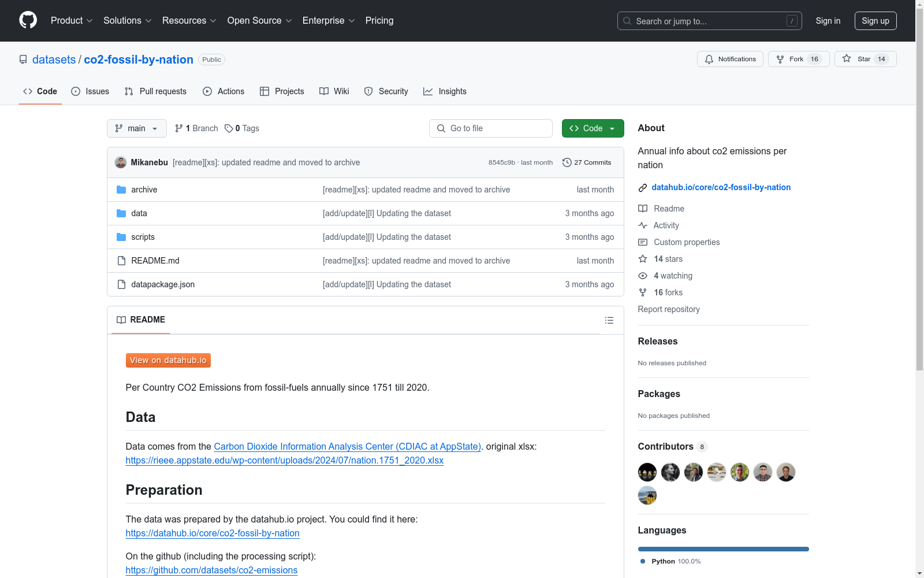924x578 pixels.
Task: Expand the Solutions menu
Action: 128,21
